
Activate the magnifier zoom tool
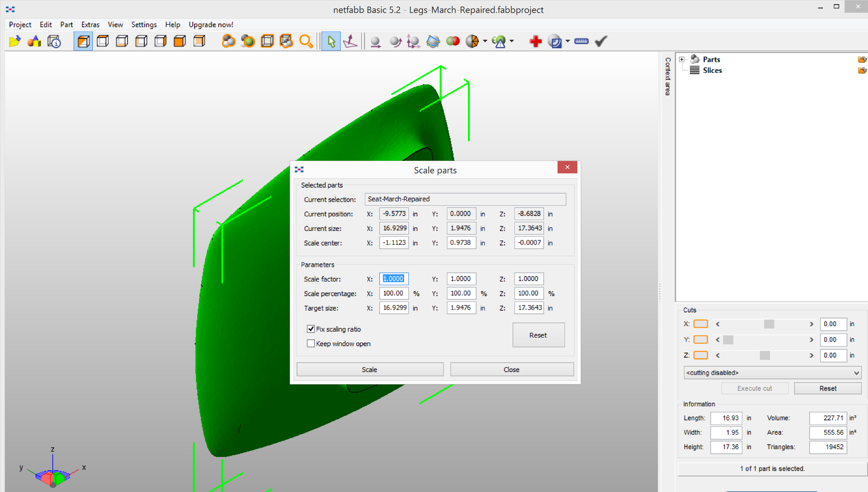pos(306,41)
